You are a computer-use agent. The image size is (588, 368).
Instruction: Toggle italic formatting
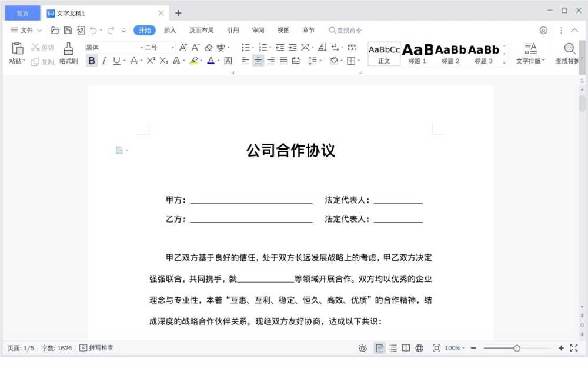[104, 60]
